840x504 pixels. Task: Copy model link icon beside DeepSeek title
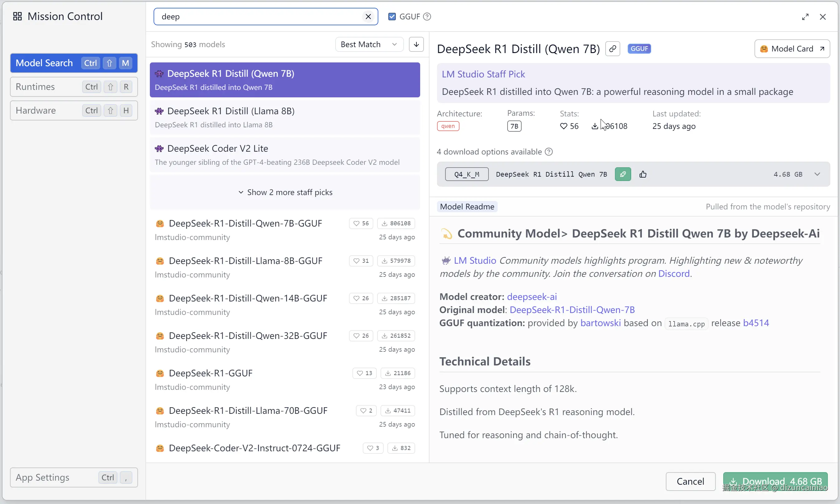coord(612,49)
